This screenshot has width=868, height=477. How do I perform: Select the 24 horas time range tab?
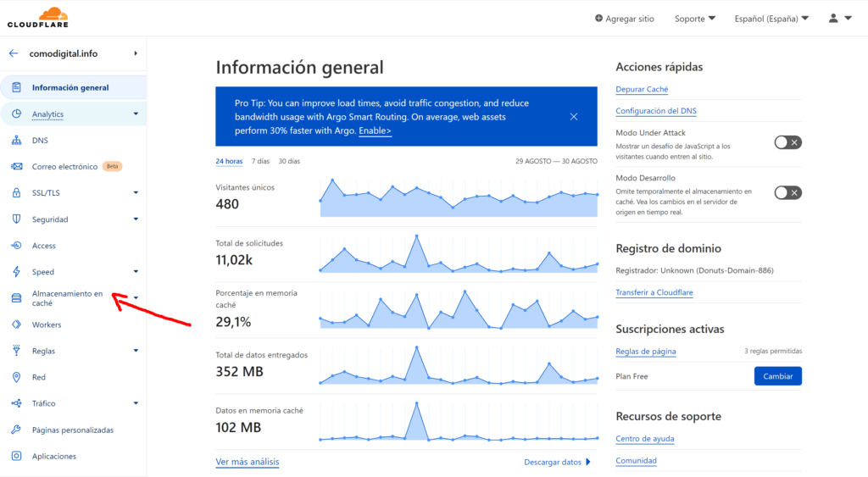coord(229,161)
